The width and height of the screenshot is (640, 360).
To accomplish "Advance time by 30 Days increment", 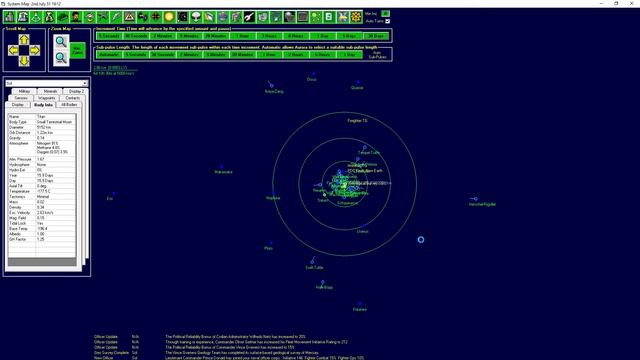I will click(x=376, y=36).
